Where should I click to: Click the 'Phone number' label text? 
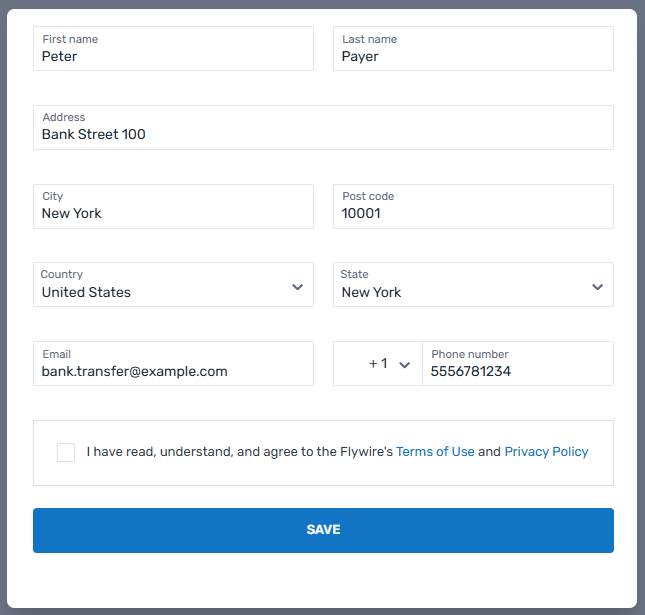coord(470,354)
